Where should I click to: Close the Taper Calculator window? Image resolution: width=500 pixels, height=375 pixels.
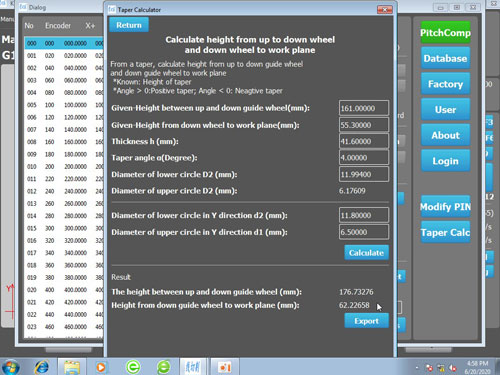(x=384, y=10)
